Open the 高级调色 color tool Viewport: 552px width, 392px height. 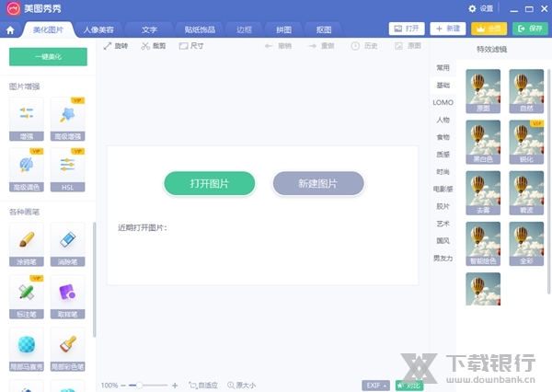27,169
